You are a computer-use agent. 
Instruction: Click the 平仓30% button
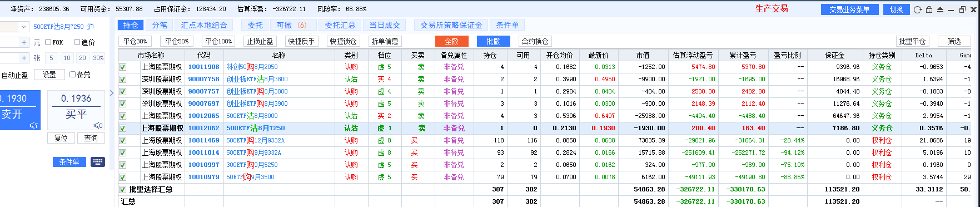pyautogui.click(x=135, y=41)
